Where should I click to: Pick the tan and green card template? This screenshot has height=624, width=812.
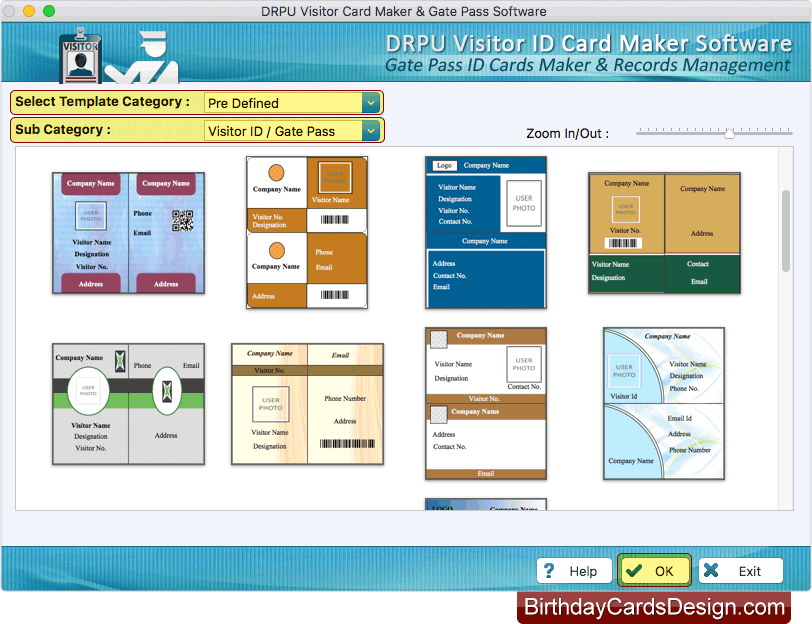pos(664,233)
